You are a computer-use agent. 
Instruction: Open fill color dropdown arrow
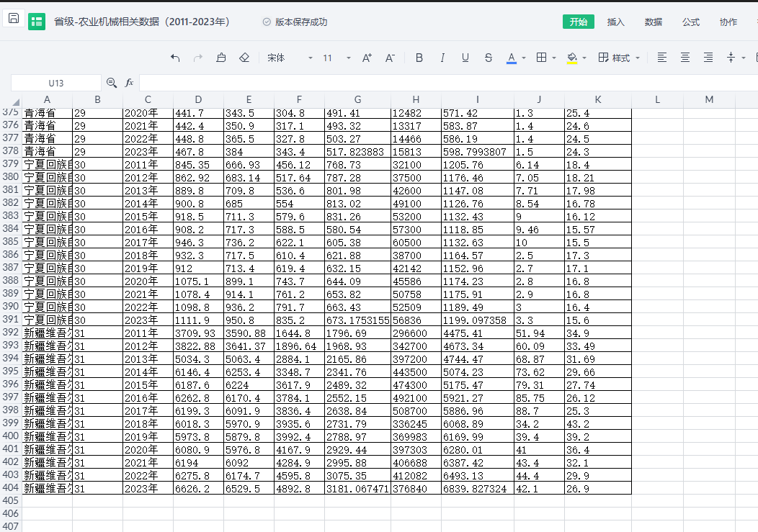click(584, 58)
